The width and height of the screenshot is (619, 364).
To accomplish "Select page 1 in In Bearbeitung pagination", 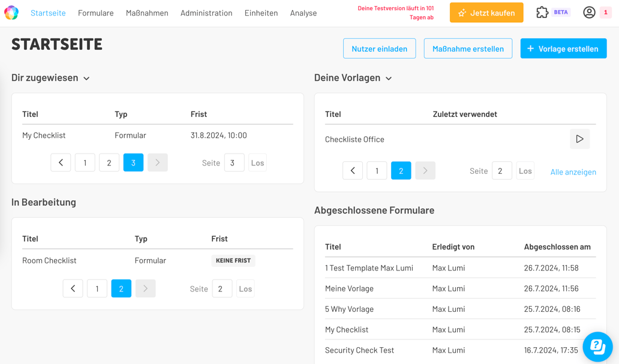I will click(x=97, y=288).
